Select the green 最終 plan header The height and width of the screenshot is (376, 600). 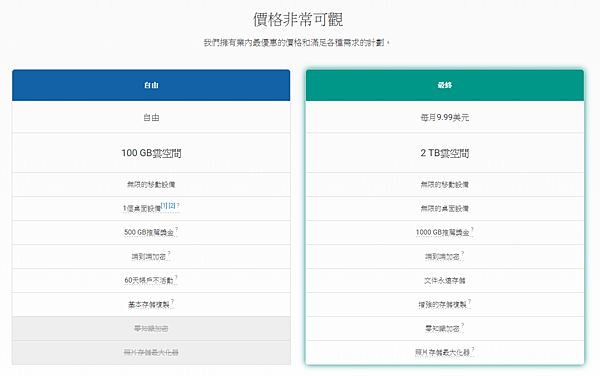click(x=445, y=85)
